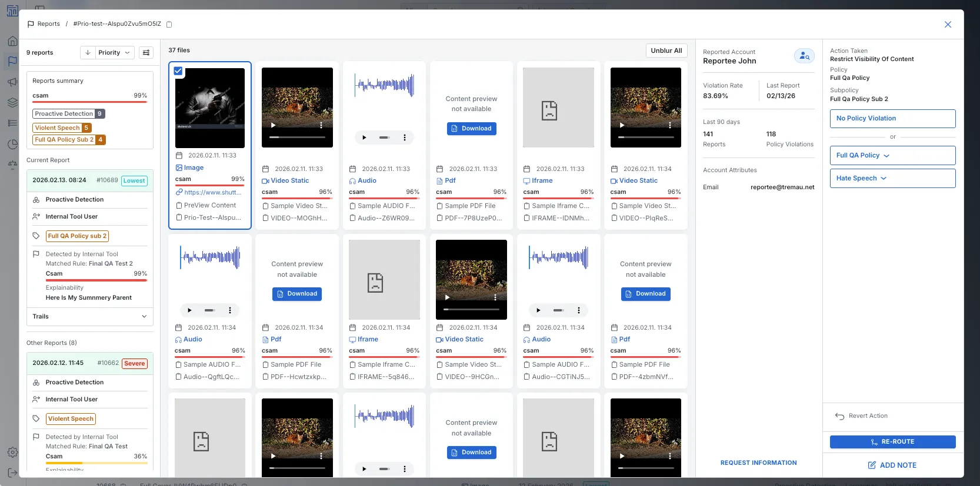This screenshot has width=980, height=486.
Task: Open the pie chart icon in the sidebar
Action: pyautogui.click(x=12, y=145)
